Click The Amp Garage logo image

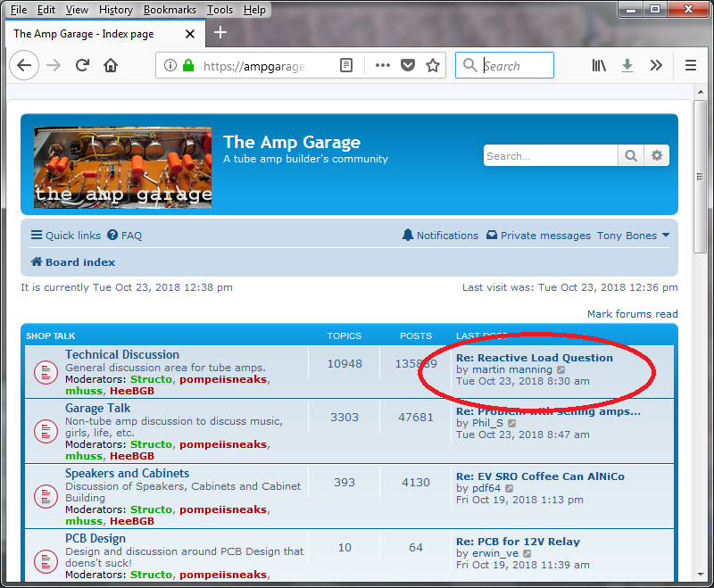point(123,168)
